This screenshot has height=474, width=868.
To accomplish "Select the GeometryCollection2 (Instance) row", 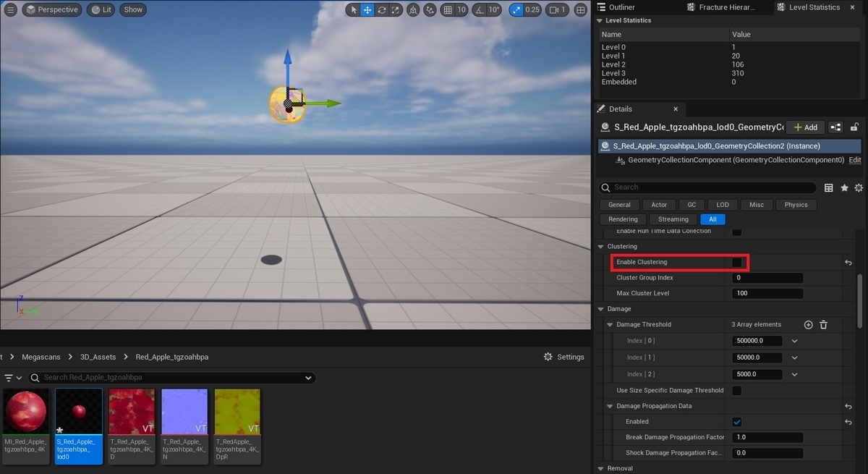I will 731,146.
